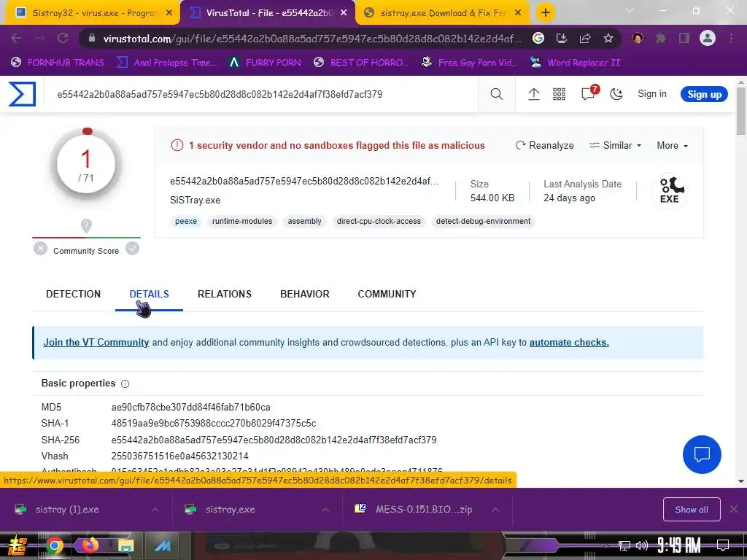Close the downloads bar
The height and width of the screenshot is (560, 747).
(x=734, y=510)
